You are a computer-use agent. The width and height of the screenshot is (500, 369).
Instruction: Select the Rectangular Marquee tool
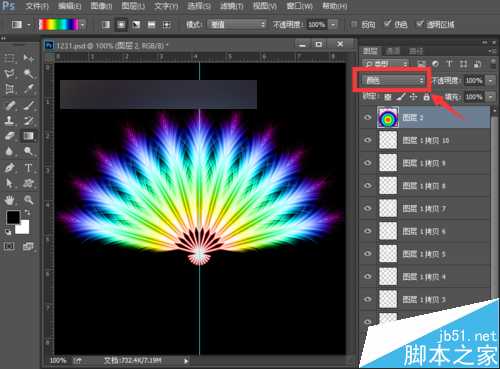pyautogui.click(x=9, y=58)
